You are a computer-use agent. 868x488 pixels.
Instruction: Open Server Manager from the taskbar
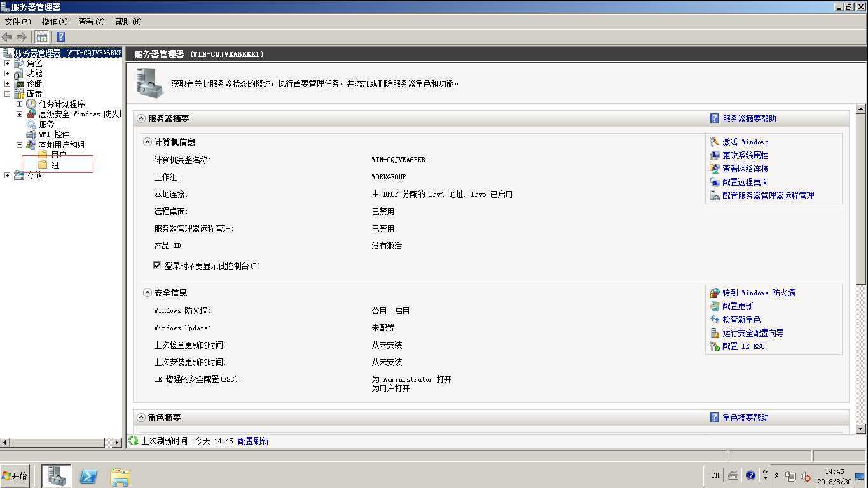click(56, 476)
